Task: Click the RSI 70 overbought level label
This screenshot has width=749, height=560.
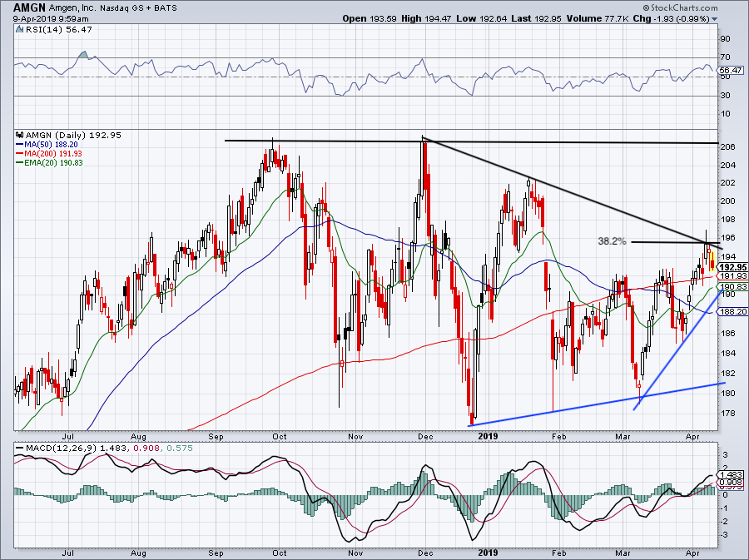Action: [x=726, y=57]
